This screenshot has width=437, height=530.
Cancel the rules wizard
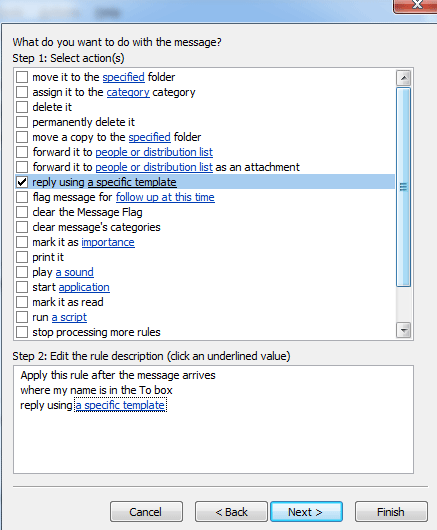coord(146,512)
